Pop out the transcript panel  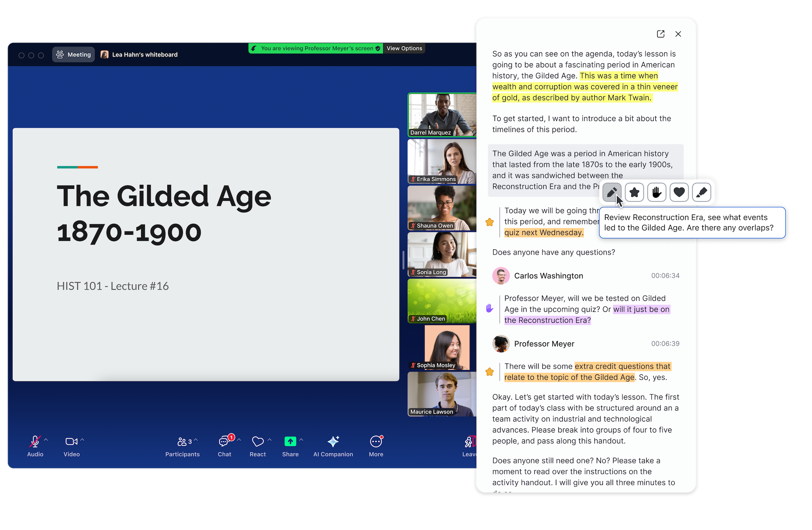pos(661,34)
